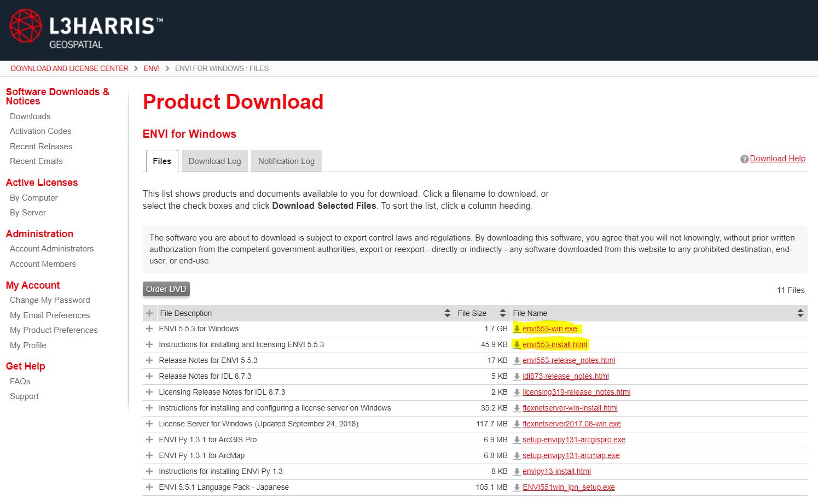The height and width of the screenshot is (504, 818).
Task: Expand ENVI 5.5.1 Language Pack Japanese row
Action: pyautogui.click(x=149, y=488)
